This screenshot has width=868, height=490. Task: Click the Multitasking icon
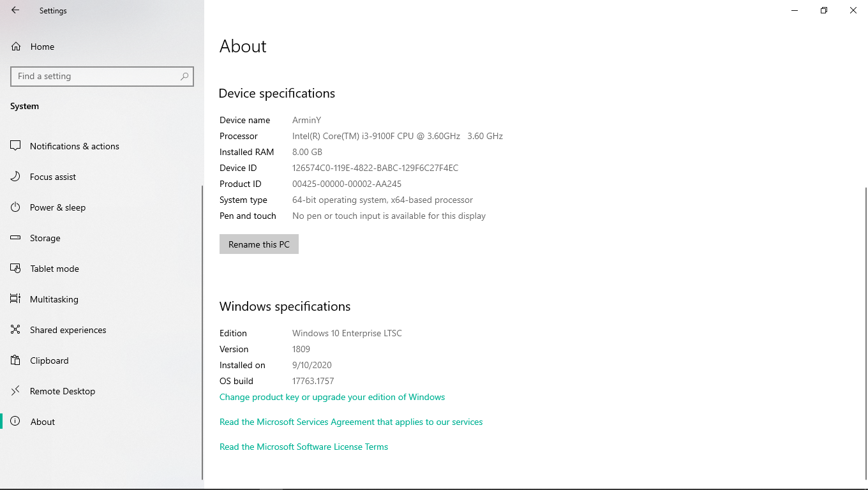click(16, 299)
